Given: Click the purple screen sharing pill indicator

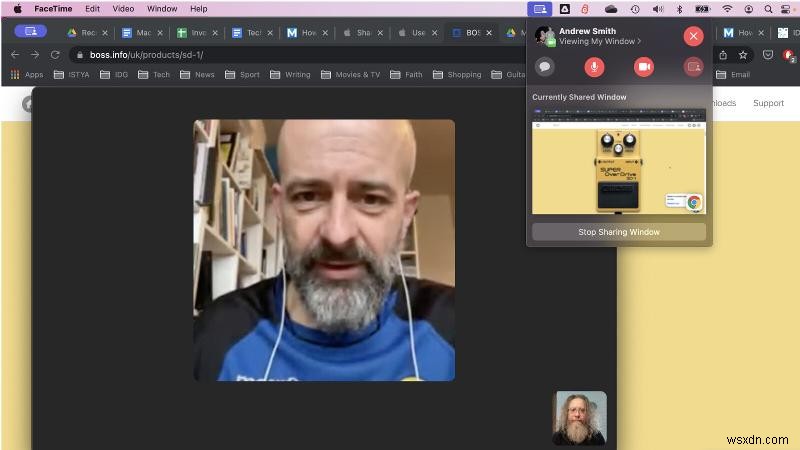Looking at the screenshot, I should tap(30, 31).
